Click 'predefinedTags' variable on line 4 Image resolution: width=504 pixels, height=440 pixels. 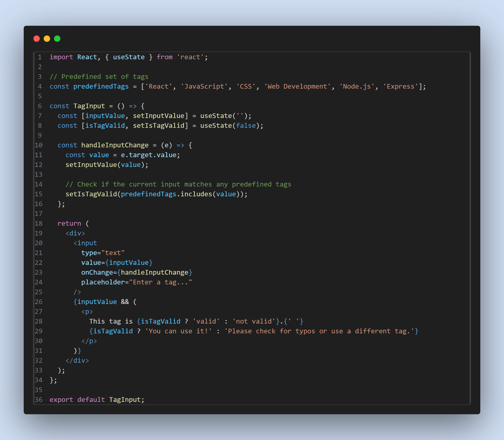pyautogui.click(x=101, y=87)
